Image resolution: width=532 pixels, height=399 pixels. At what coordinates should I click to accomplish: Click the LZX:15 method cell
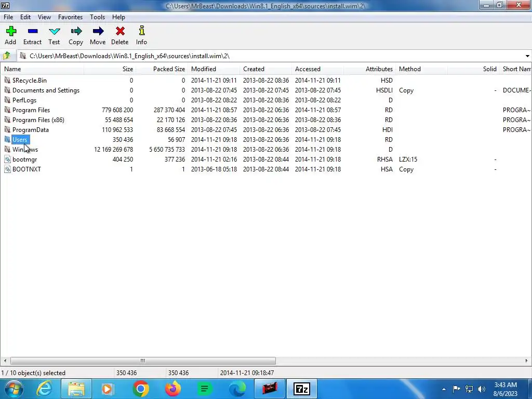coord(408,159)
